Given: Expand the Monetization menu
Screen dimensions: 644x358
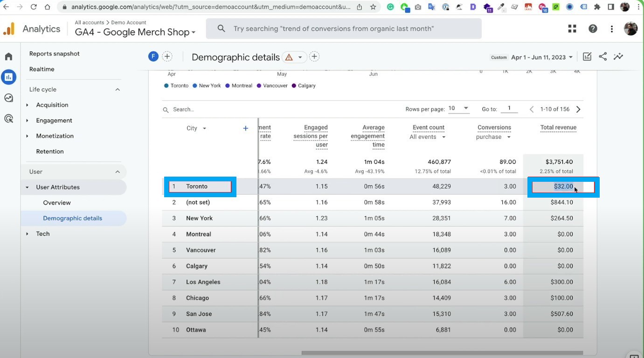Looking at the screenshot, I should 27,136.
